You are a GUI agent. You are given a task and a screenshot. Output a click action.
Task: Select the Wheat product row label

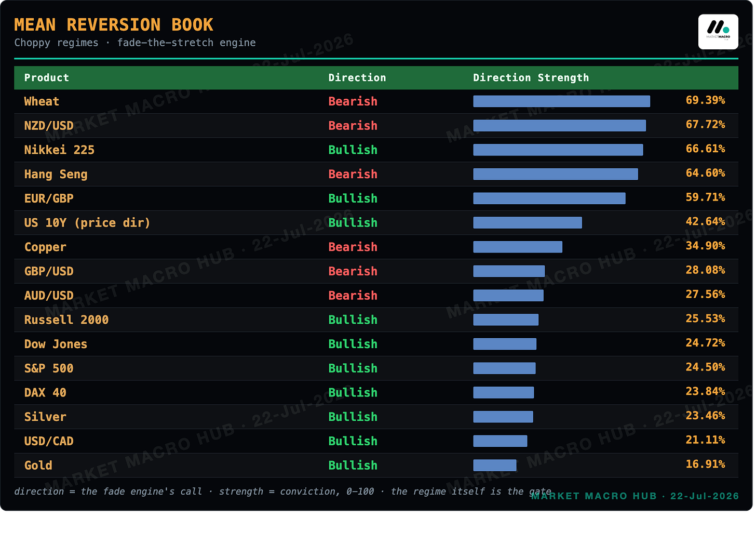point(42,101)
